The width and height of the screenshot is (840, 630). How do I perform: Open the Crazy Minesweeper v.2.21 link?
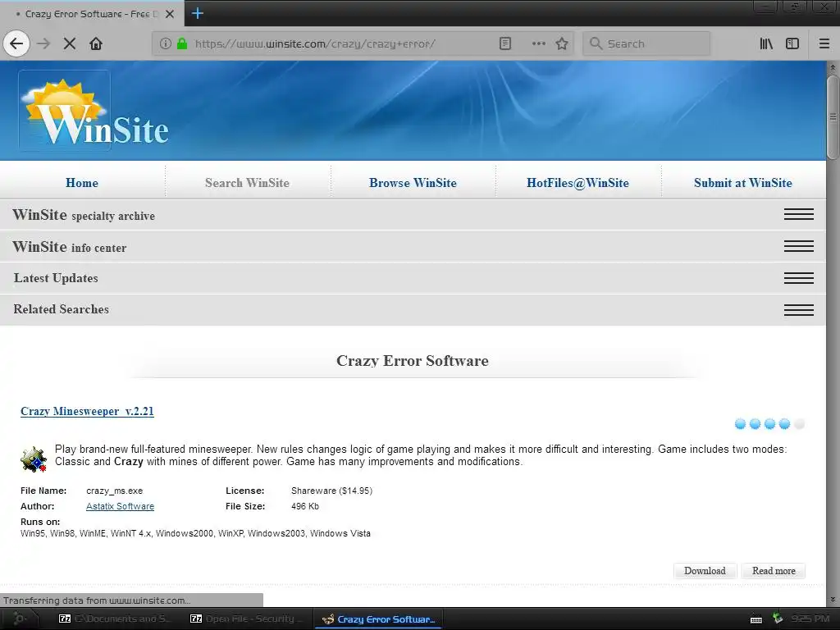87,412
